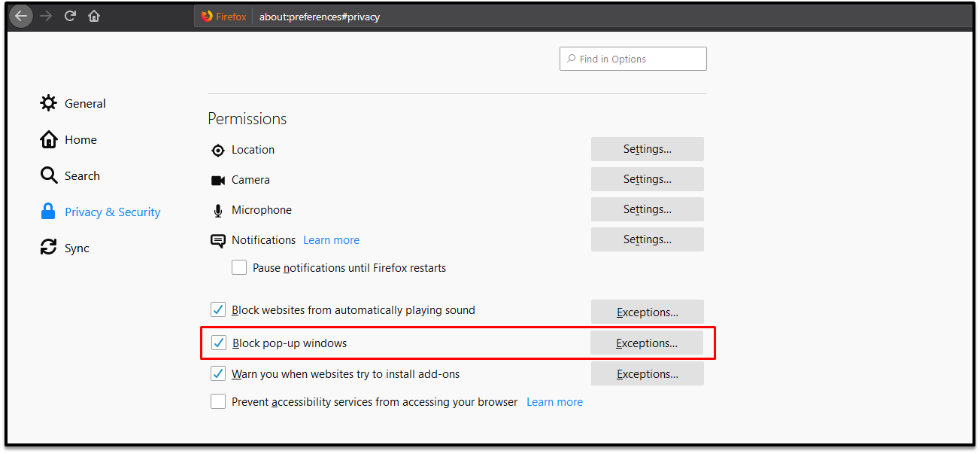Toggle Block websites from automatically playing sound
Screen dimensions: 980x454
tap(218, 309)
